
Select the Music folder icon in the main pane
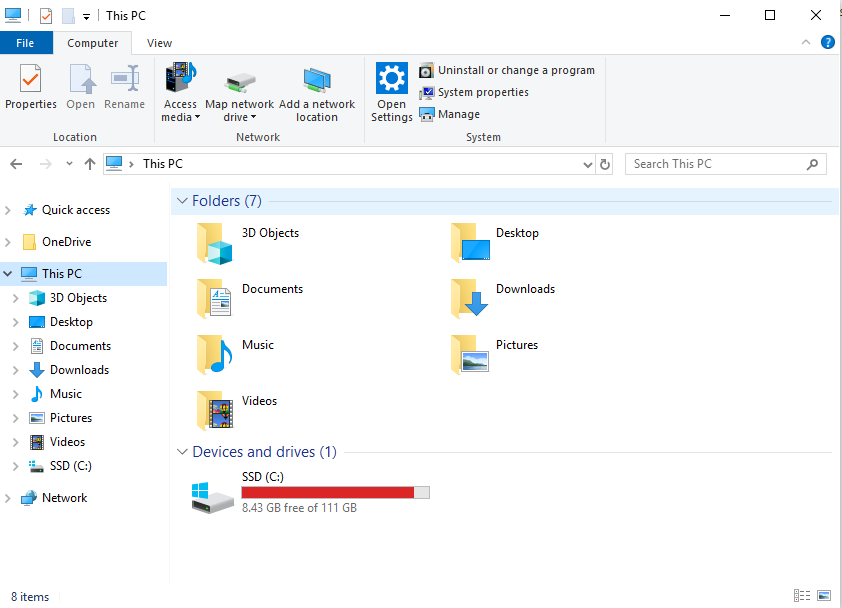pyautogui.click(x=214, y=354)
